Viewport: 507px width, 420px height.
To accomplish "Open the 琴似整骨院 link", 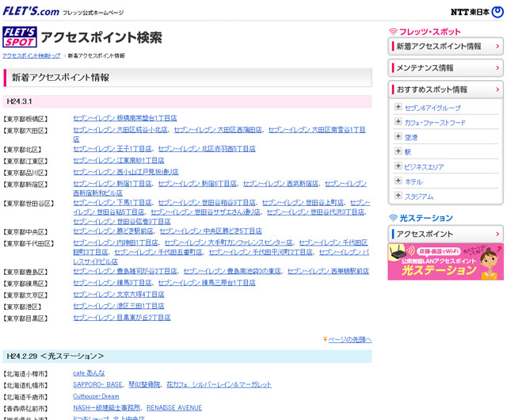I will (x=144, y=384).
